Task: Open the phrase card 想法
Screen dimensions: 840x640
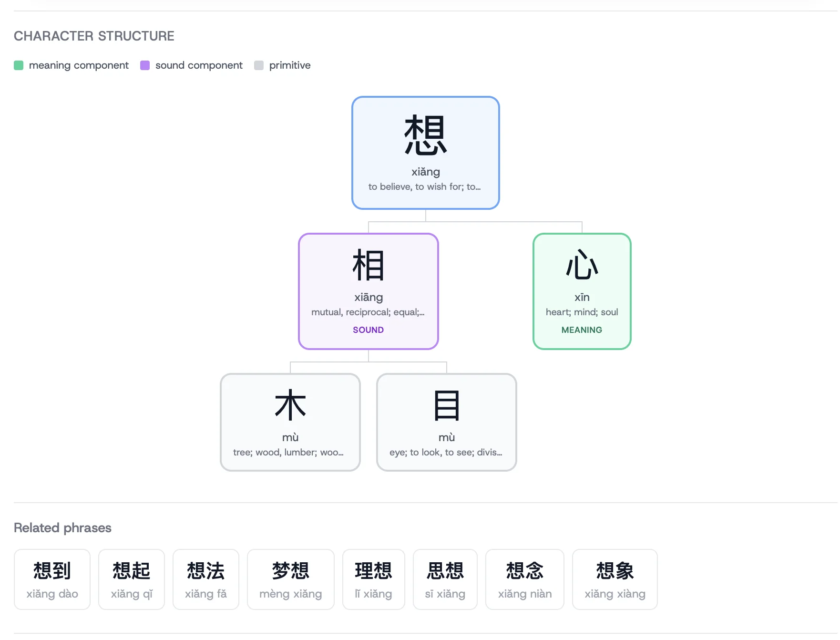Action: pyautogui.click(x=206, y=579)
